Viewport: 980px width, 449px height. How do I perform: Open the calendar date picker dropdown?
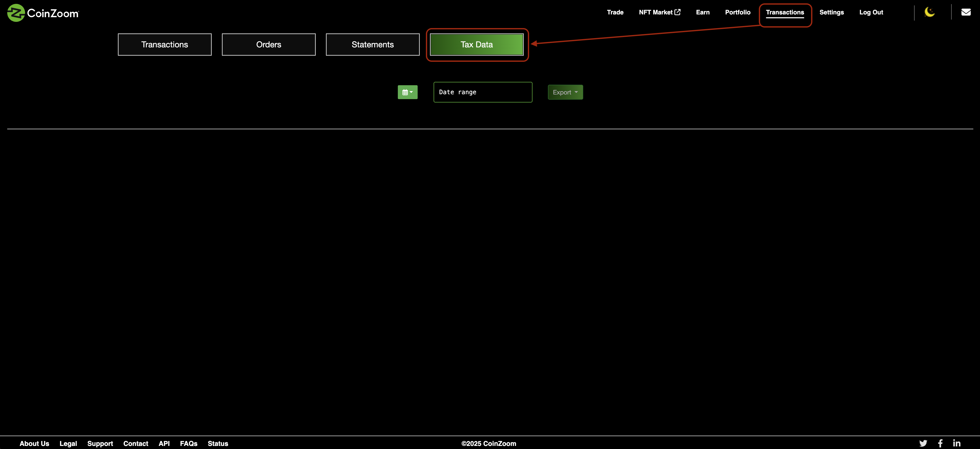pos(407,92)
